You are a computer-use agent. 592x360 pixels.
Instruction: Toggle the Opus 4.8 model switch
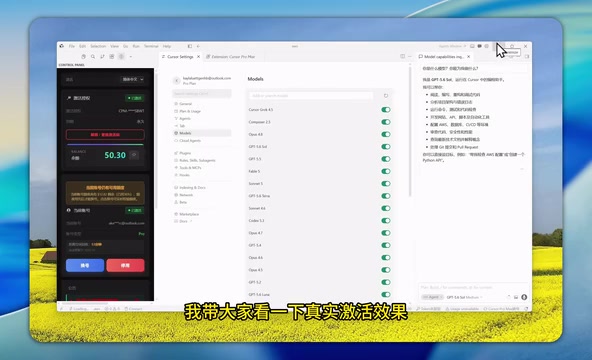385,134
